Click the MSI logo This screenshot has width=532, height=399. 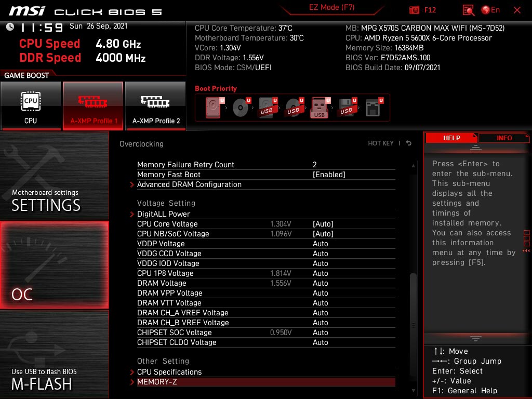click(x=27, y=11)
